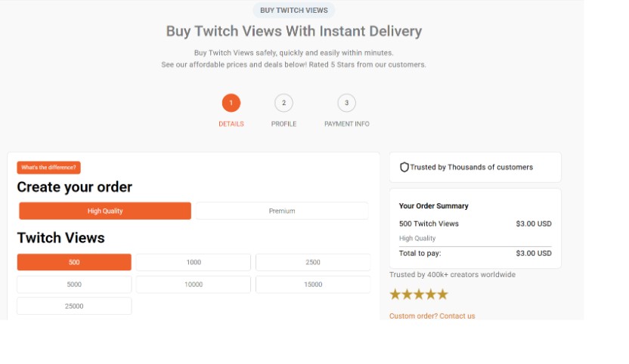Switch to the Premium option
This screenshot has height=364, width=629.
(281, 211)
